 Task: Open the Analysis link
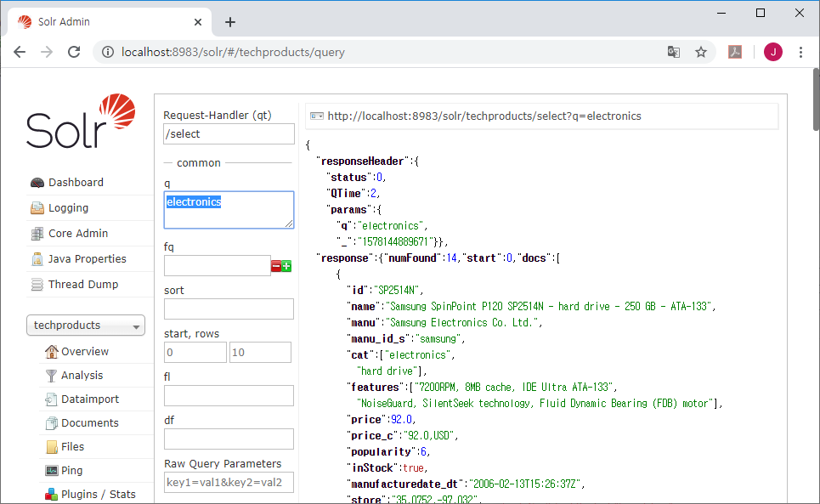click(x=82, y=376)
